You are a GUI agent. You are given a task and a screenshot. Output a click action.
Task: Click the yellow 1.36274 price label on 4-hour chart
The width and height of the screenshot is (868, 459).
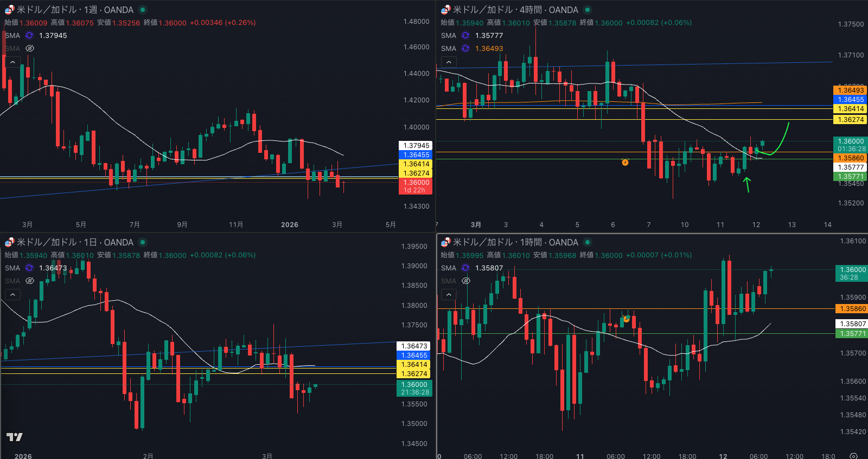coord(850,119)
